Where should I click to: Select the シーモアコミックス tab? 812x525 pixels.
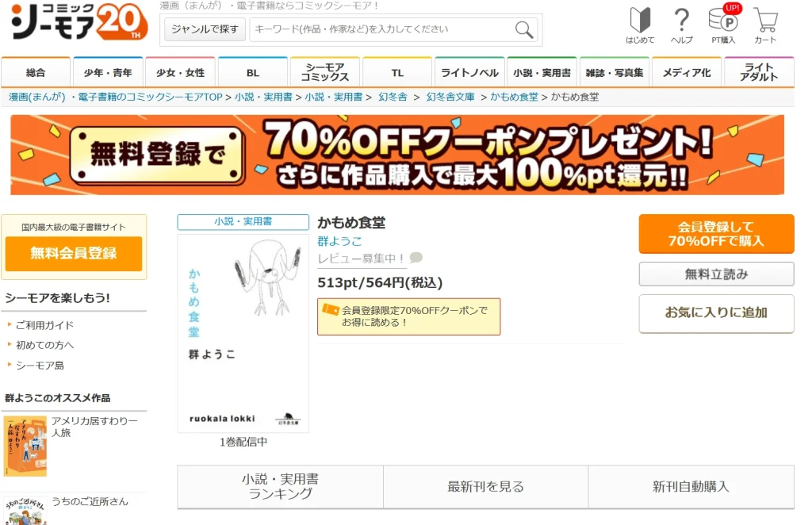pyautogui.click(x=325, y=72)
